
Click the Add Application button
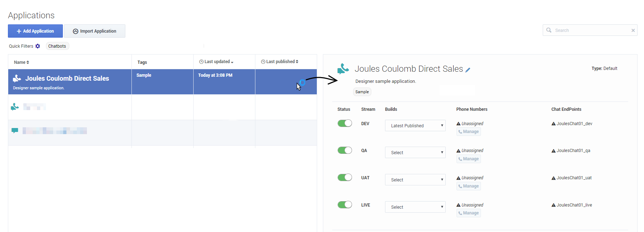pos(35,31)
